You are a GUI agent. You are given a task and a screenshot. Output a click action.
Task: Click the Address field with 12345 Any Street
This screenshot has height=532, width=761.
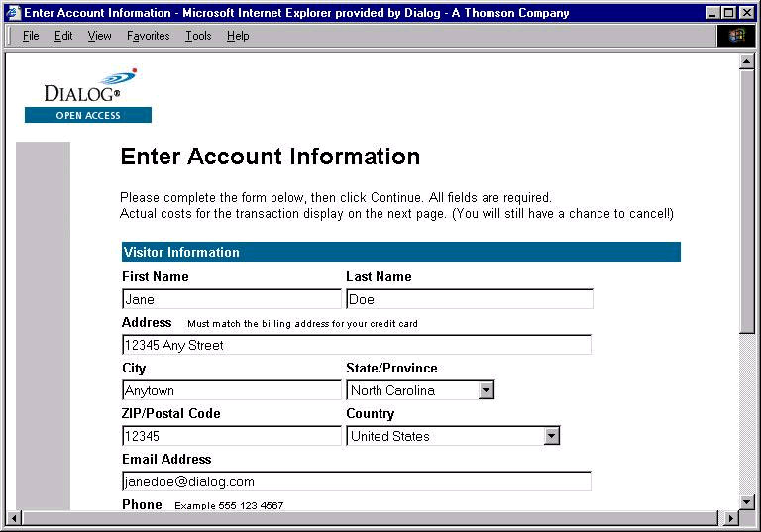click(357, 345)
